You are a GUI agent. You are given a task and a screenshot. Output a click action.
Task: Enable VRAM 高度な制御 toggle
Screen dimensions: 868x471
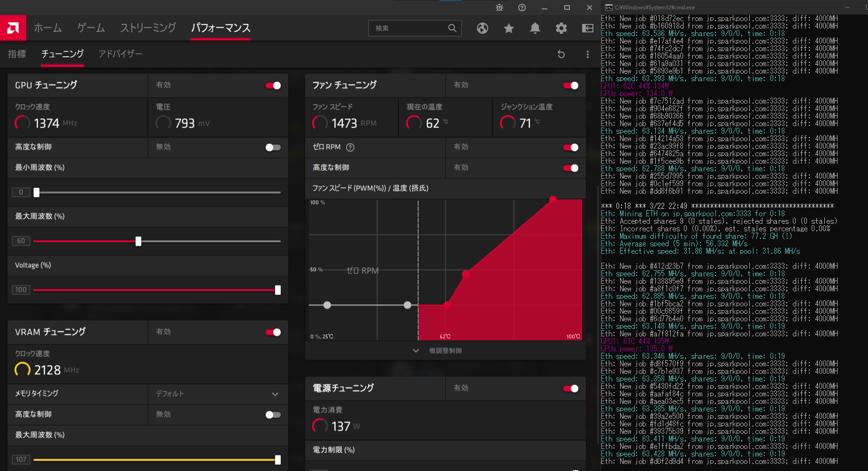click(x=273, y=415)
